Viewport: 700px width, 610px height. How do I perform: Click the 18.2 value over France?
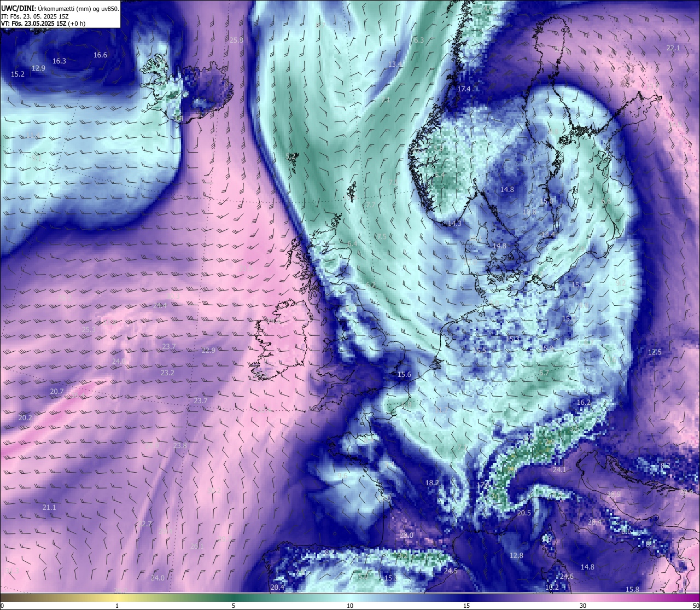coord(432,483)
